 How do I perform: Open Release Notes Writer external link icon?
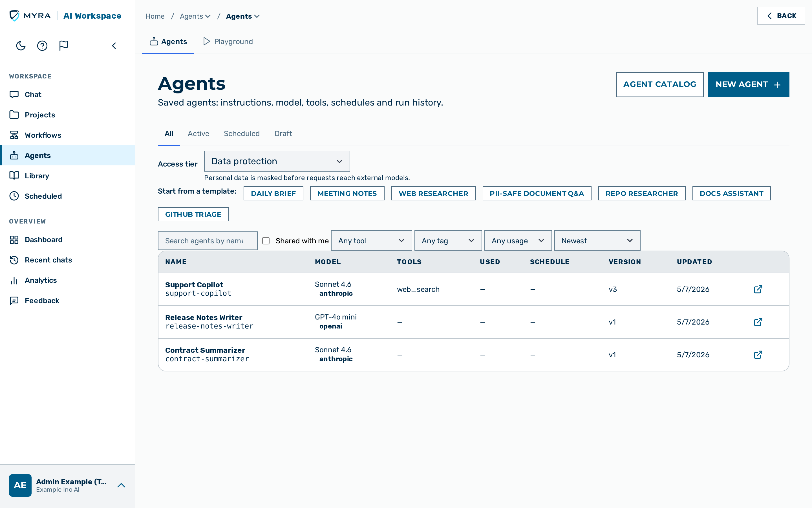pyautogui.click(x=758, y=322)
